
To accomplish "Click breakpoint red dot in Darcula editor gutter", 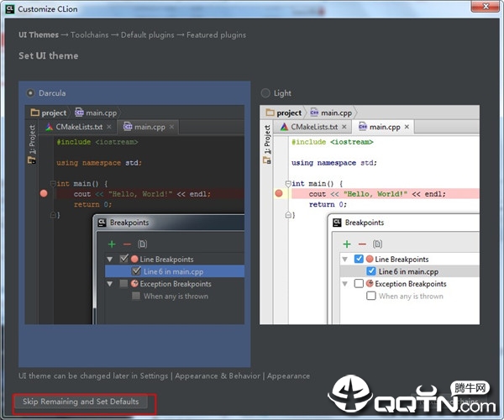I will (44, 193).
